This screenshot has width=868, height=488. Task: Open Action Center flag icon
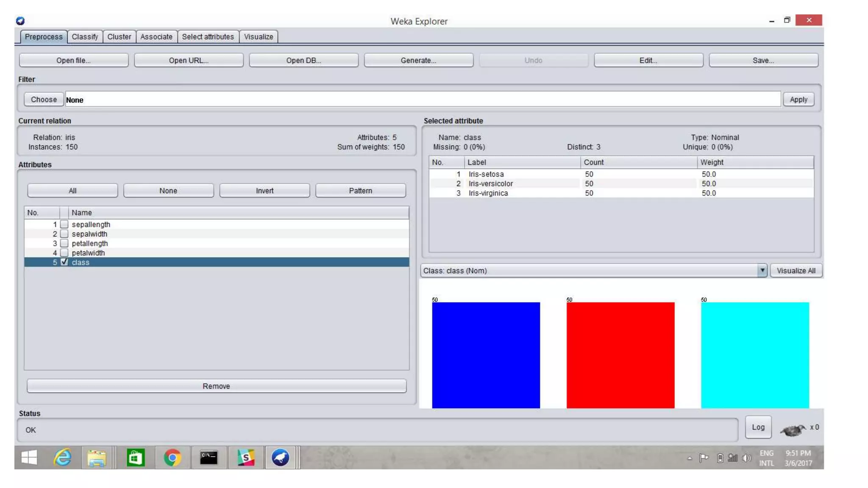[x=704, y=458]
